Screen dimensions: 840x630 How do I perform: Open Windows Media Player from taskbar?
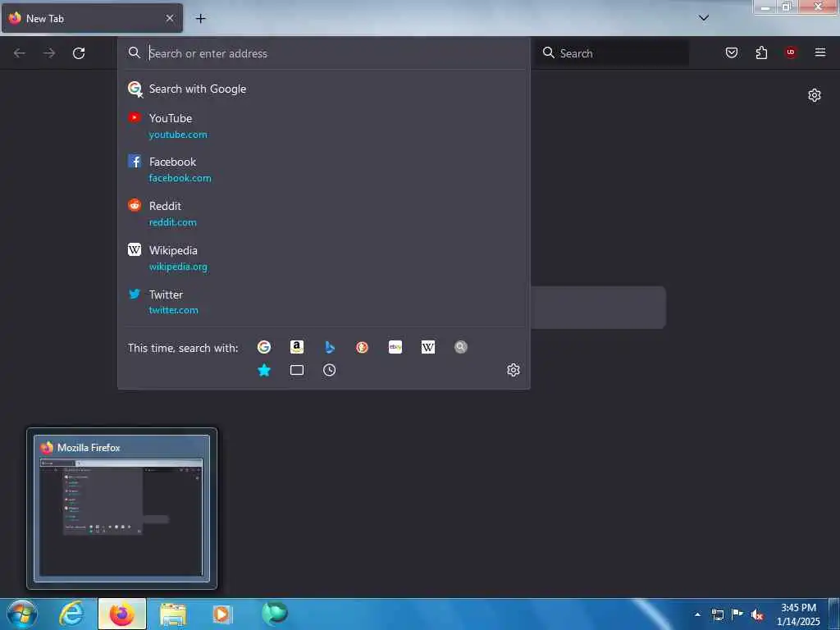coord(221,614)
